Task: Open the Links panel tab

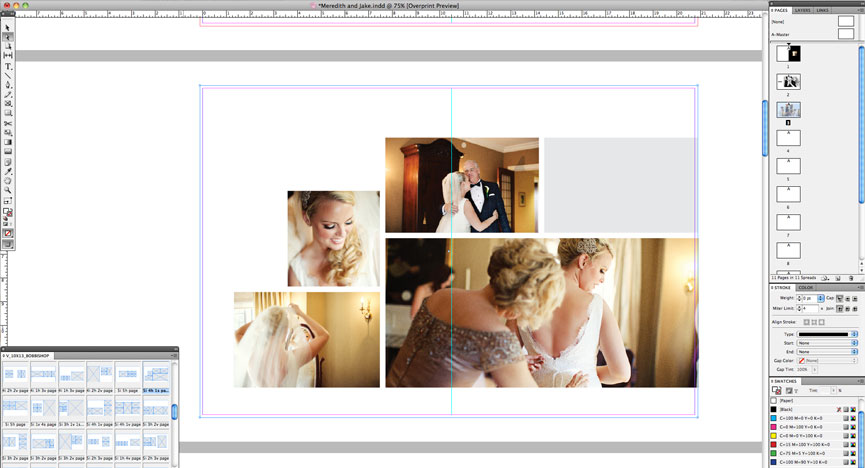Action: click(x=823, y=10)
